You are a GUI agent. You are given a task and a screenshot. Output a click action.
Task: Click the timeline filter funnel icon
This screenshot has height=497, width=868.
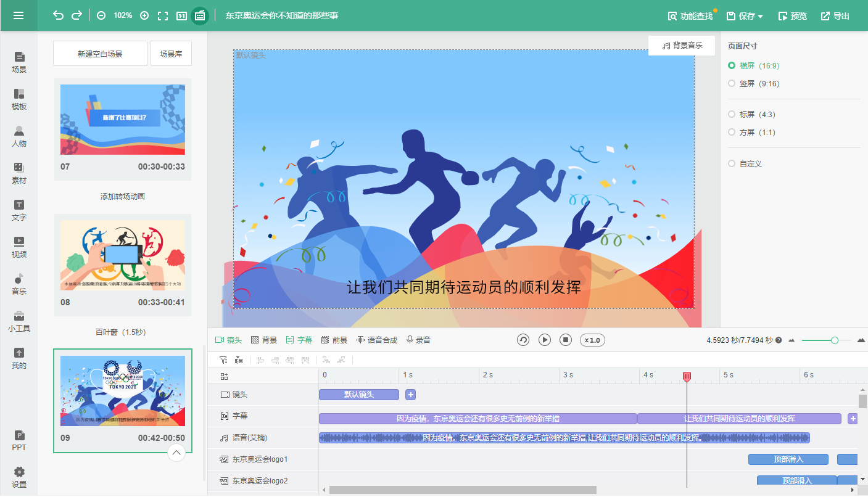click(x=223, y=360)
